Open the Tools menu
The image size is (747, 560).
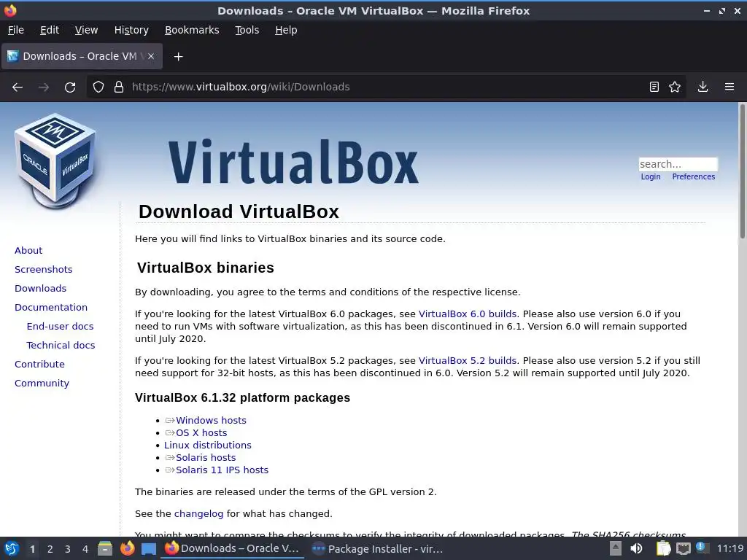(247, 30)
